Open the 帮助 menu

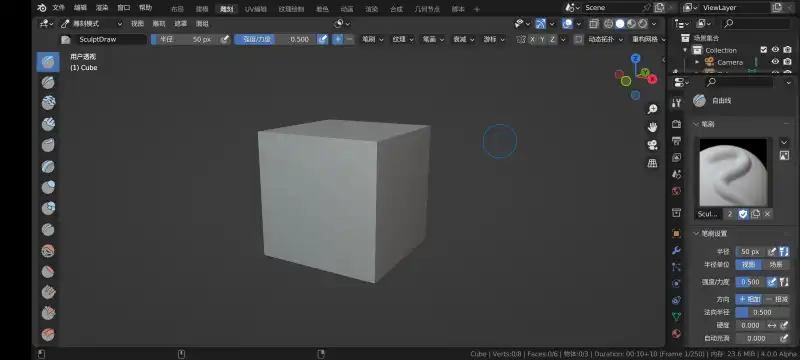click(x=145, y=8)
